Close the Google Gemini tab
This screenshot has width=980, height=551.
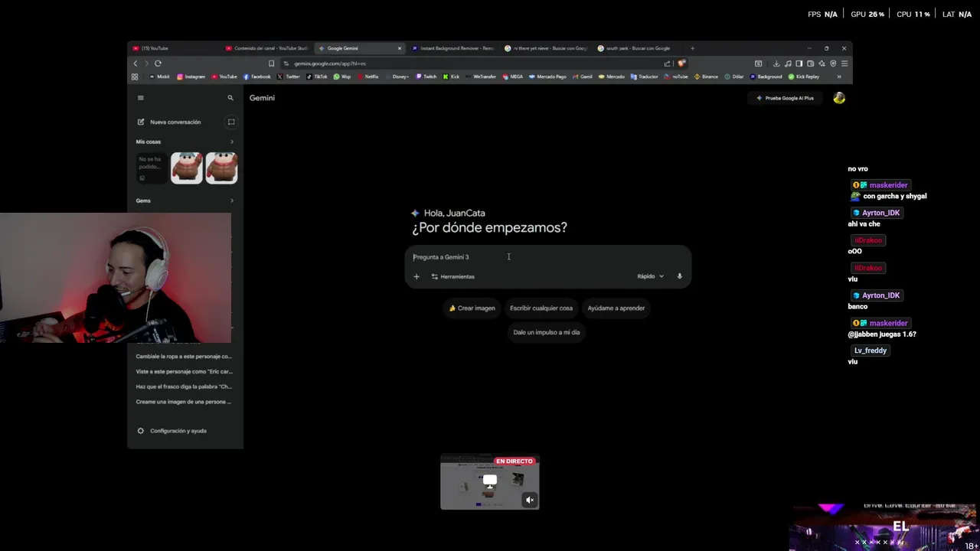(x=399, y=48)
